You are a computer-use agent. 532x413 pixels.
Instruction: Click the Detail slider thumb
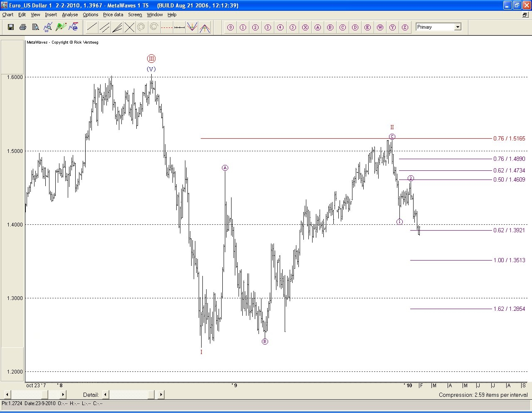click(132, 394)
